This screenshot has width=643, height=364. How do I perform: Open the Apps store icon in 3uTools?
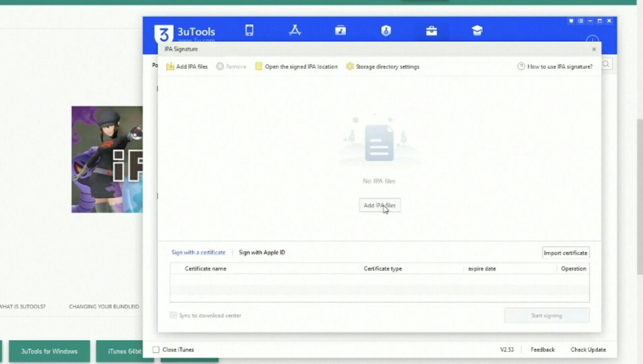[295, 30]
